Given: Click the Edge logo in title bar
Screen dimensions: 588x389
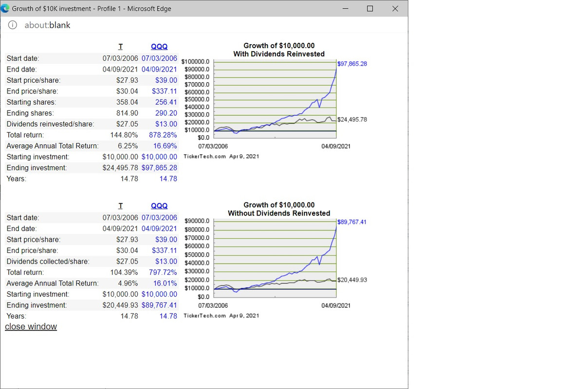Looking at the screenshot, I should click(x=5, y=8).
